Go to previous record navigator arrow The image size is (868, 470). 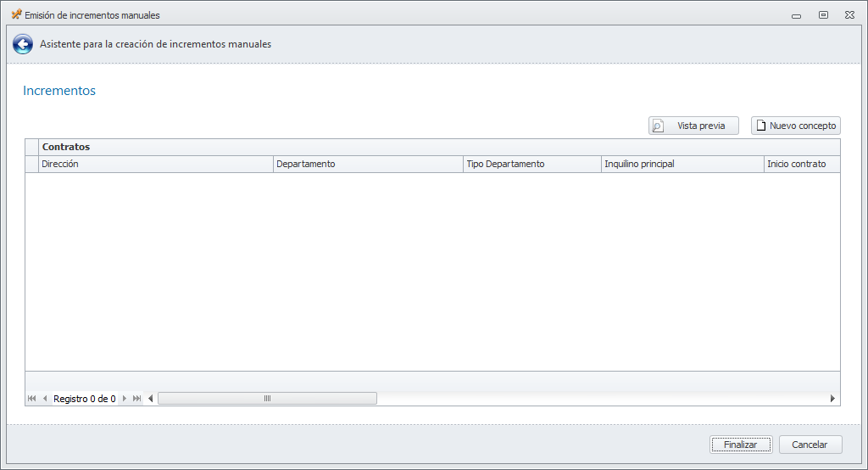pyautogui.click(x=45, y=399)
